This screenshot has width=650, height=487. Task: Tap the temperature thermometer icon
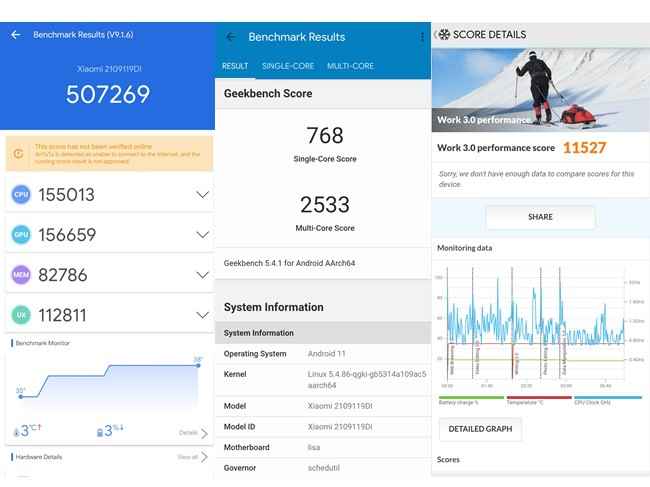pyautogui.click(x=16, y=433)
